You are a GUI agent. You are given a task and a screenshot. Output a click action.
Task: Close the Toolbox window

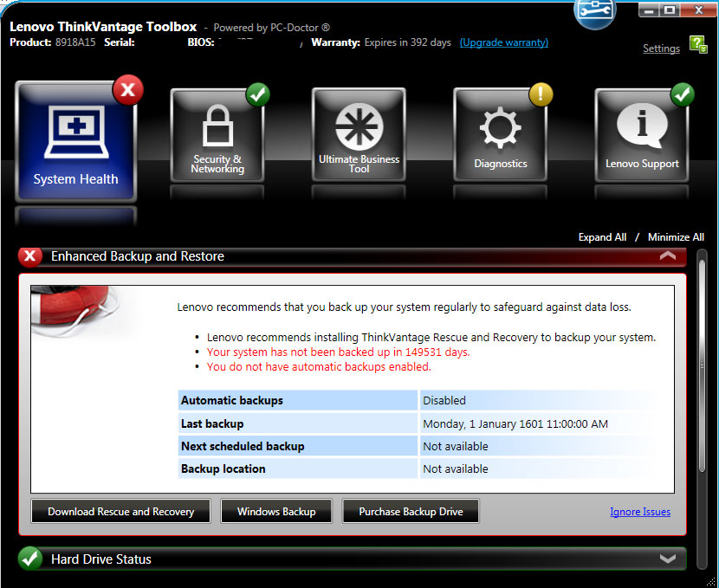[699, 10]
